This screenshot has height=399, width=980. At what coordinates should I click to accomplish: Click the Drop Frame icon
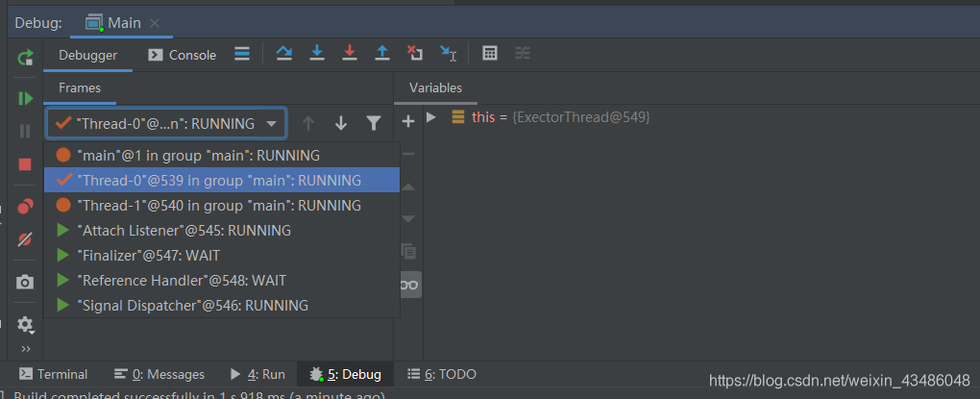point(414,53)
